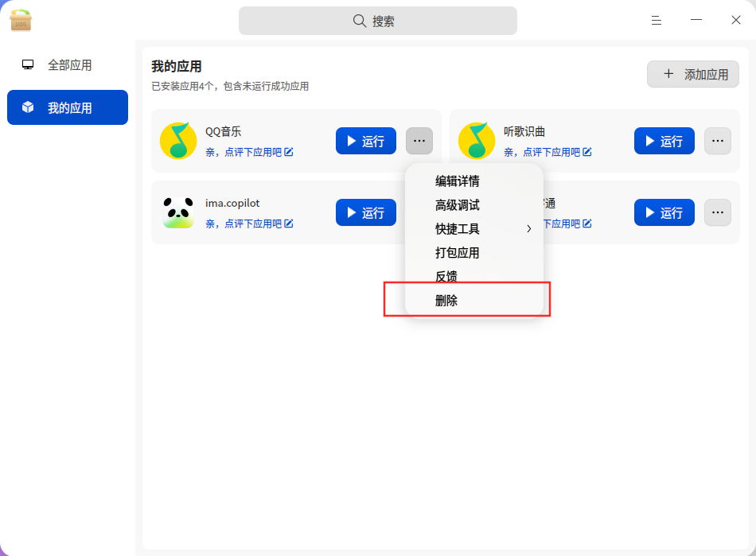Click the monitor icon next to 全部应用
The image size is (756, 556).
28,64
